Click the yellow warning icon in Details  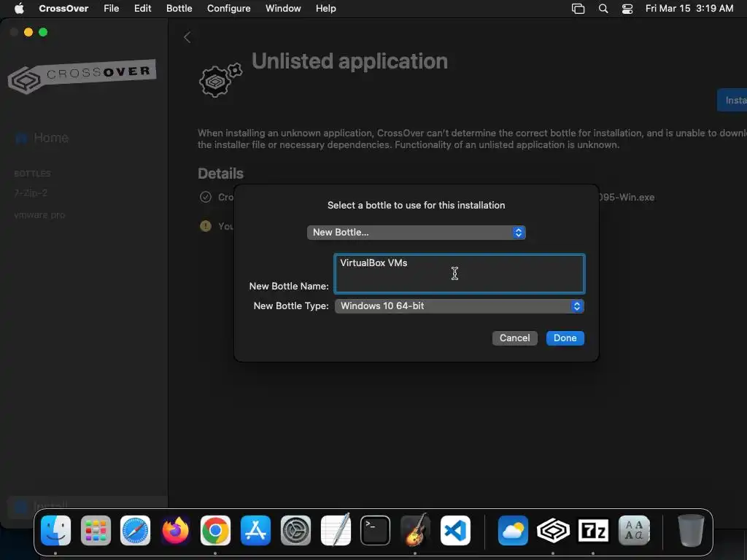[205, 226]
